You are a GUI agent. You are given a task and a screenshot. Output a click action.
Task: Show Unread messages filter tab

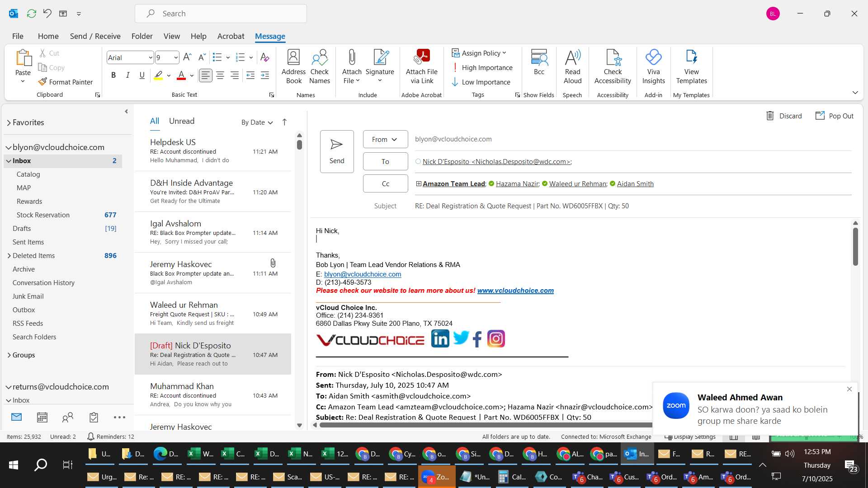[x=182, y=121]
